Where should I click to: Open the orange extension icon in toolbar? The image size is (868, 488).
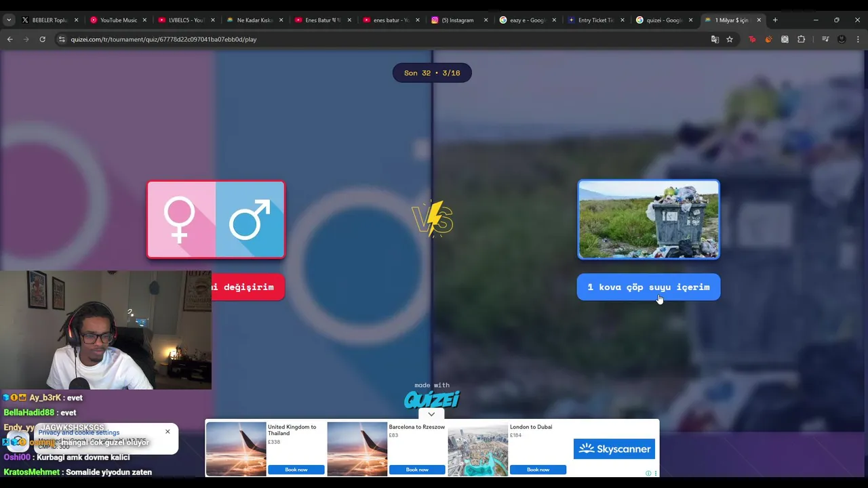(x=768, y=39)
